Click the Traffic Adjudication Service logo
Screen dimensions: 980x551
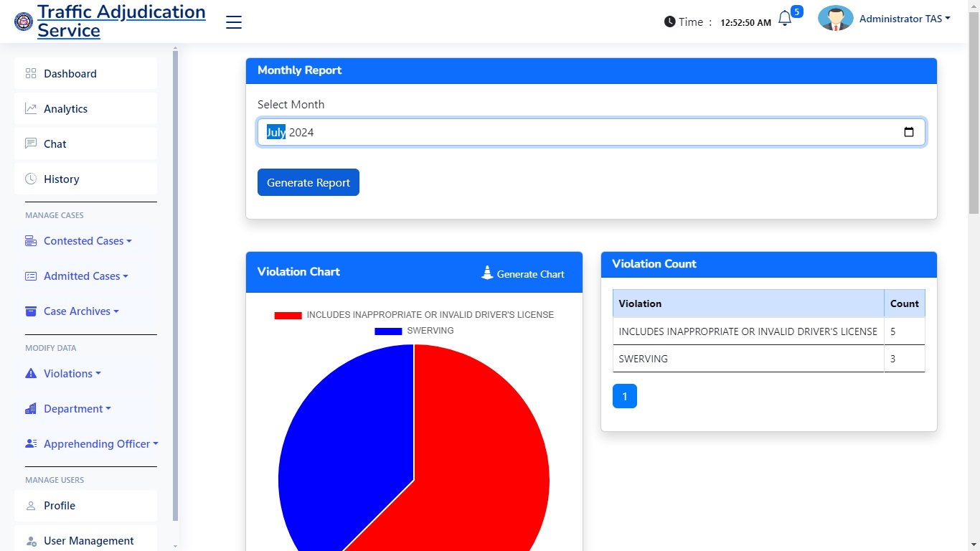[24, 22]
